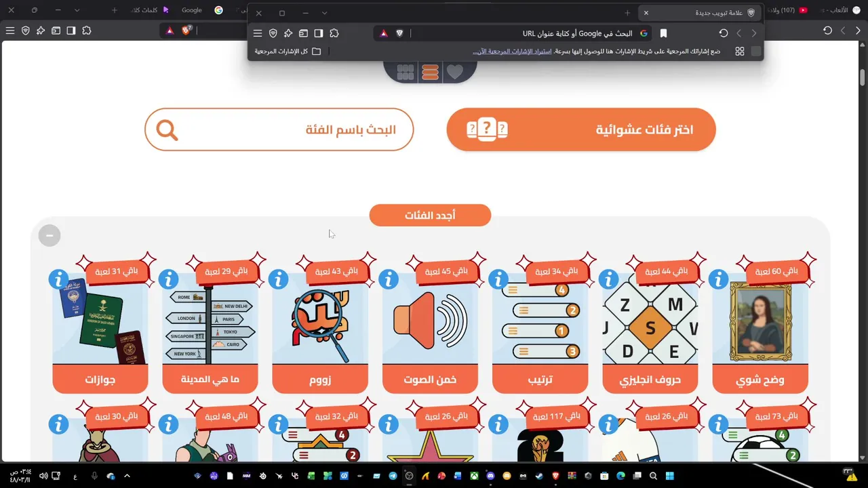This screenshot has width=868, height=488.
Task: Open Windows taskbar search
Action: [x=654, y=476]
